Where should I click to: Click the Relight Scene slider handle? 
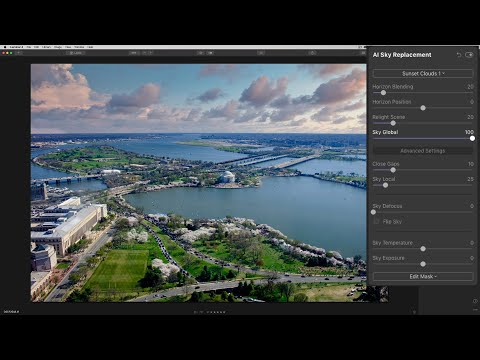pyautogui.click(x=393, y=123)
